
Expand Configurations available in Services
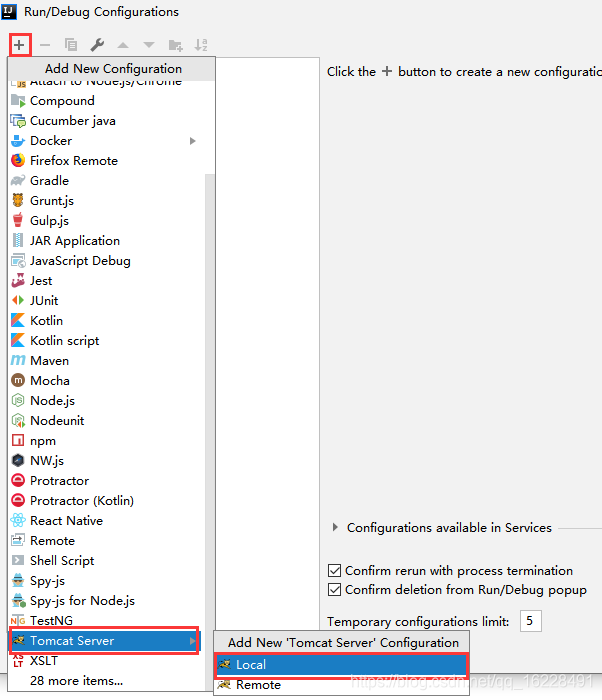click(335, 527)
